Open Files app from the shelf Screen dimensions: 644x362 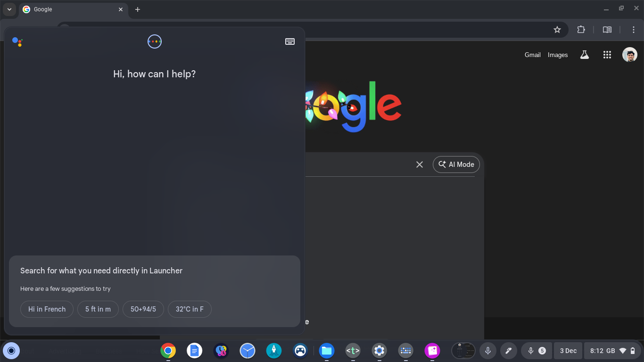tap(326, 351)
